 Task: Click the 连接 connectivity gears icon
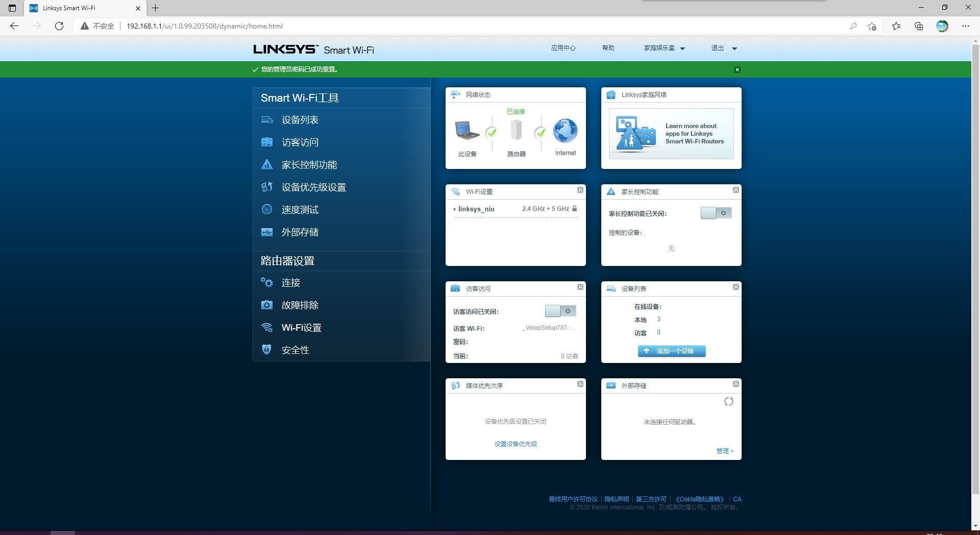(267, 282)
